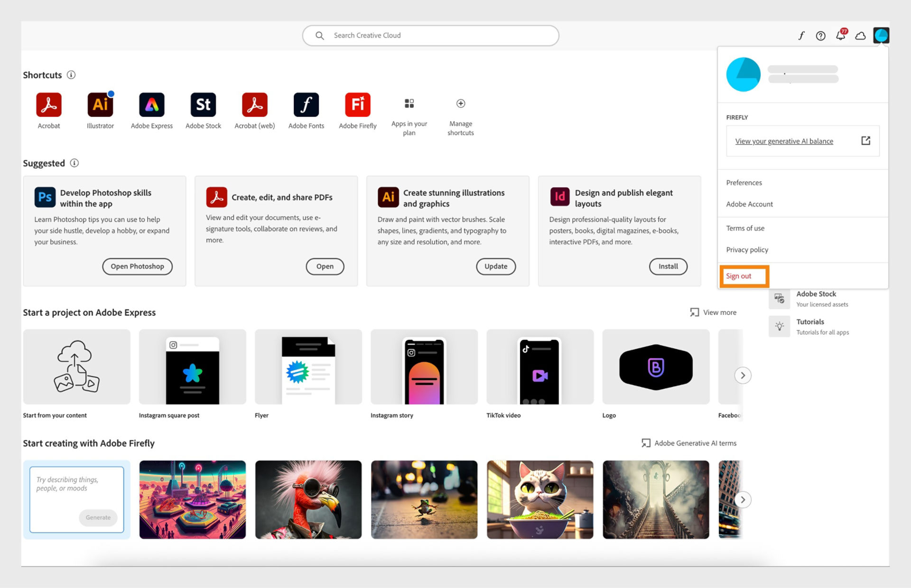Select the Instagram story project thumbnail
This screenshot has height=588, width=911.
424,367
